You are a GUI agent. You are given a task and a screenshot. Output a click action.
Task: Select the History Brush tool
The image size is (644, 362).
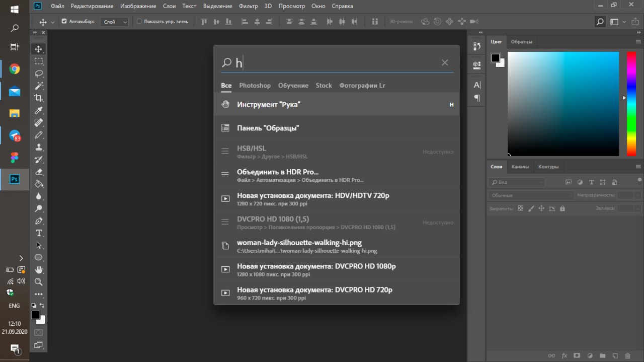[x=39, y=160]
